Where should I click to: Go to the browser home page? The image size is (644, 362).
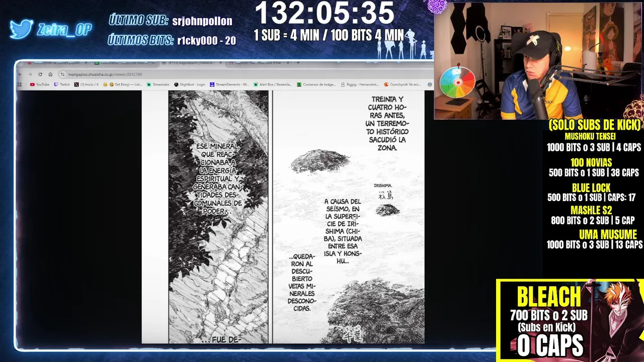tap(50, 74)
